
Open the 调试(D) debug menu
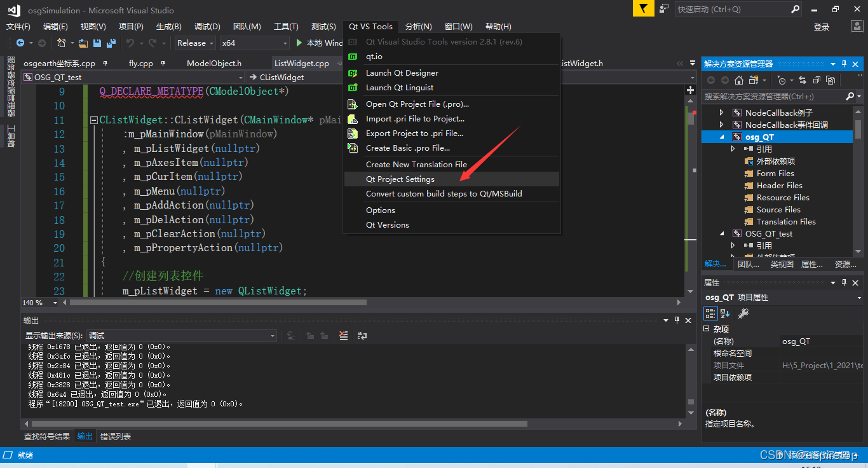coord(207,26)
